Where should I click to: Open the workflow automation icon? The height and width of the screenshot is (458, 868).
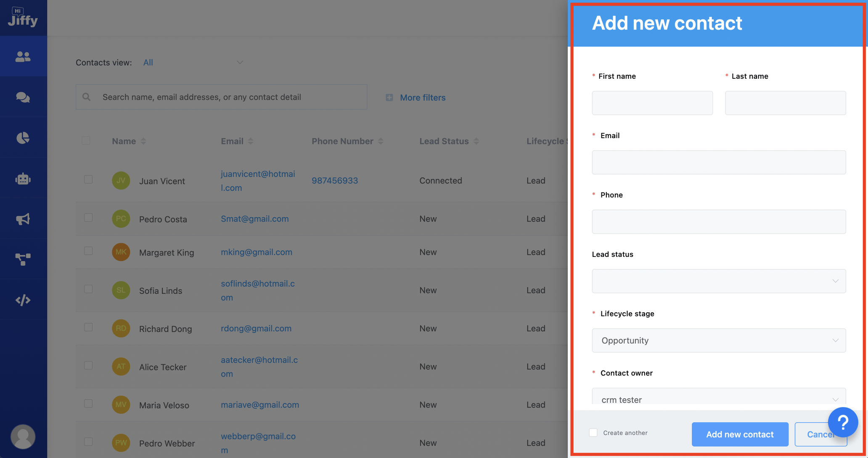[23, 259]
